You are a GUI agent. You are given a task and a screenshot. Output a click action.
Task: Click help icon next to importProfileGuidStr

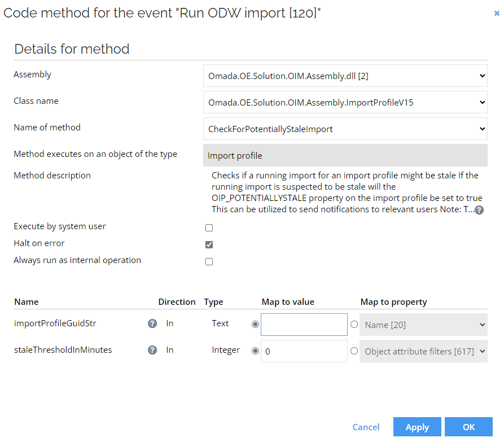click(152, 323)
